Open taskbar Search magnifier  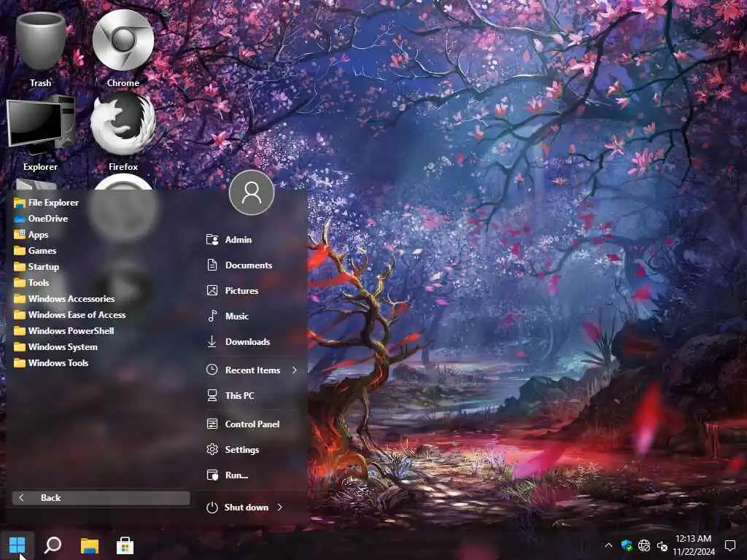pos(53,545)
